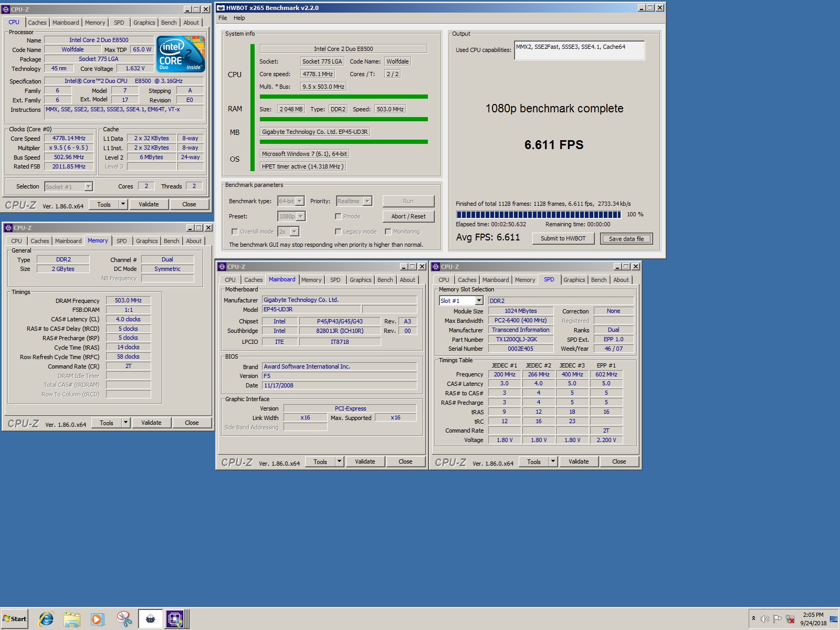
Task: Switch to HWBOT x265 taskbar button
Action: (x=150, y=619)
